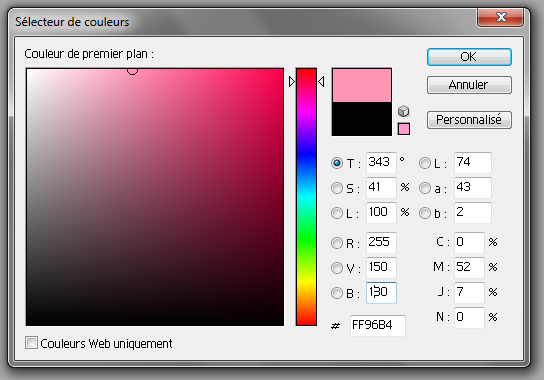Click the N black field
This screenshot has height=380, width=544.
coord(469,318)
